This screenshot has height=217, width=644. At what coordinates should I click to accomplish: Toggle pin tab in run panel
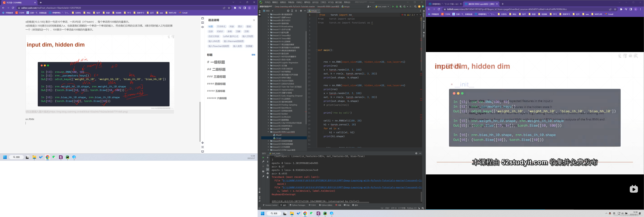(263, 176)
